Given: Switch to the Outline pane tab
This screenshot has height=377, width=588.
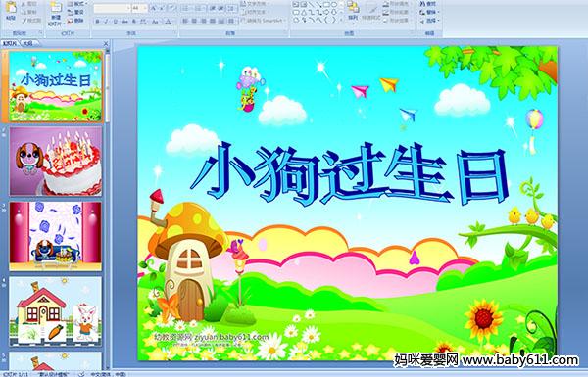Looking at the screenshot, I should [28, 43].
